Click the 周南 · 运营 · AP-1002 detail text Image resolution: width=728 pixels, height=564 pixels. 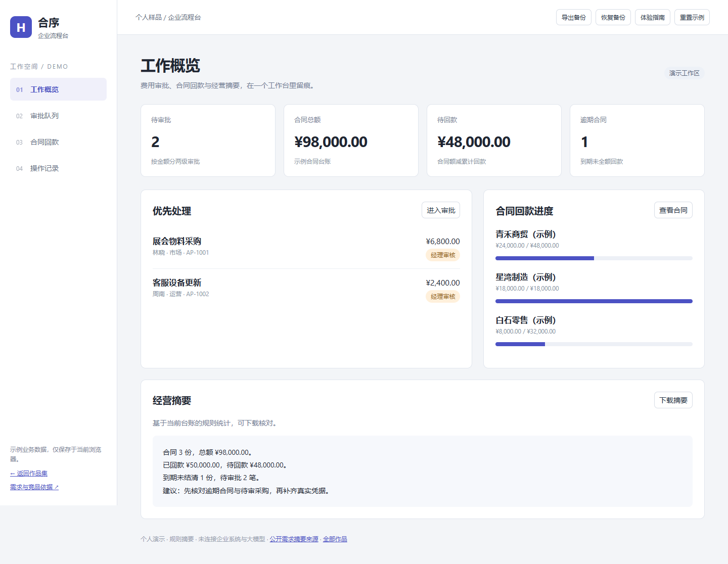point(181,294)
